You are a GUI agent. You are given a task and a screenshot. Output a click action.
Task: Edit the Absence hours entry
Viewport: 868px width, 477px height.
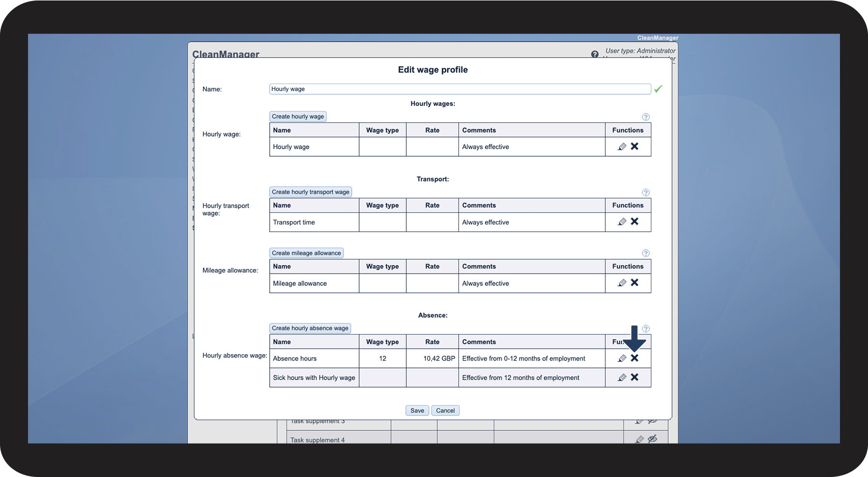point(621,358)
